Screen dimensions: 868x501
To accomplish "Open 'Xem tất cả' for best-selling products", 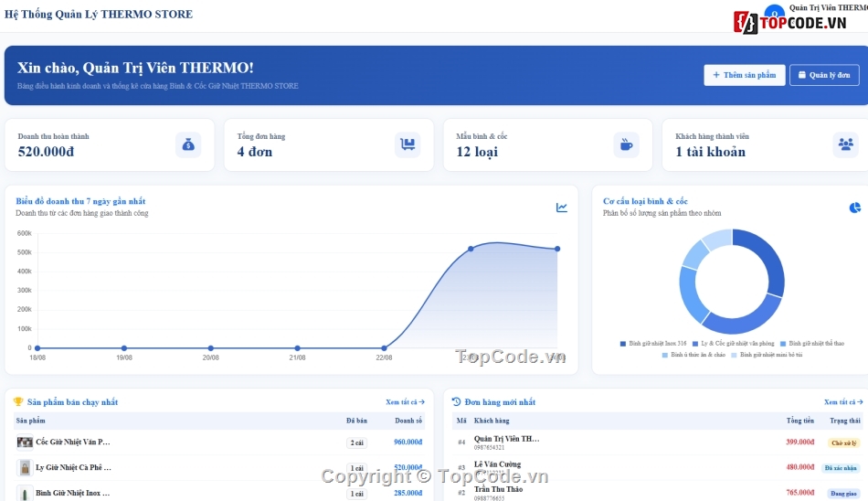I will (x=405, y=401).
